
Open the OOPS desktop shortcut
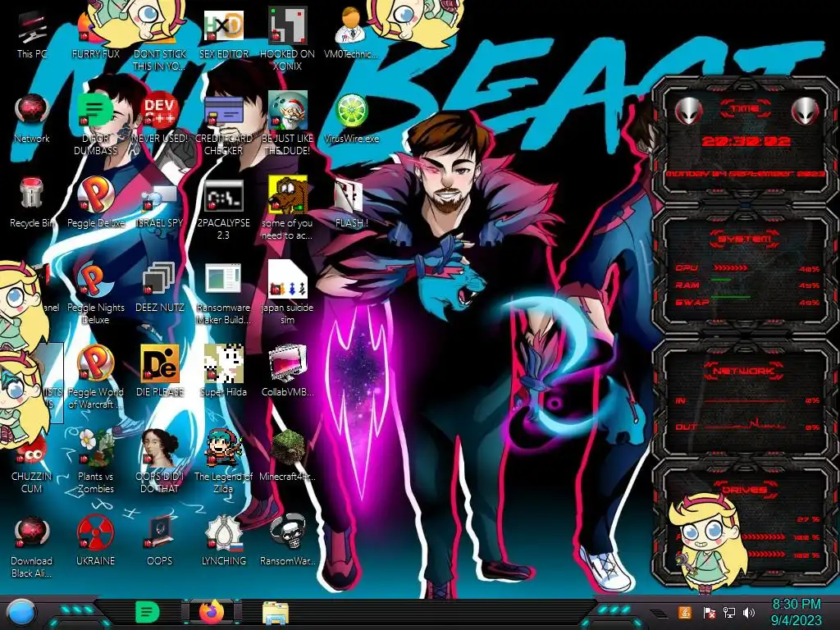160,541
